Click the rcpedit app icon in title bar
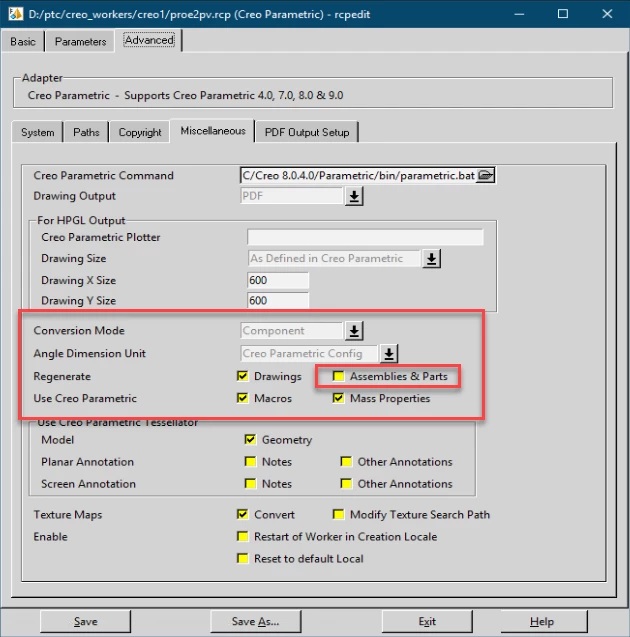Viewport: 630px width, 637px height. (x=15, y=14)
